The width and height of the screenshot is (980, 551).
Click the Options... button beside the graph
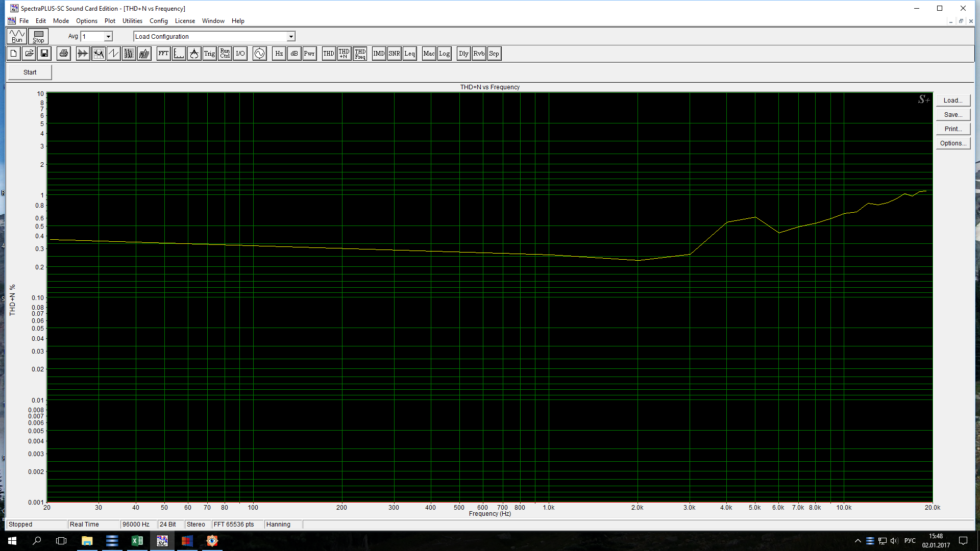pyautogui.click(x=953, y=143)
